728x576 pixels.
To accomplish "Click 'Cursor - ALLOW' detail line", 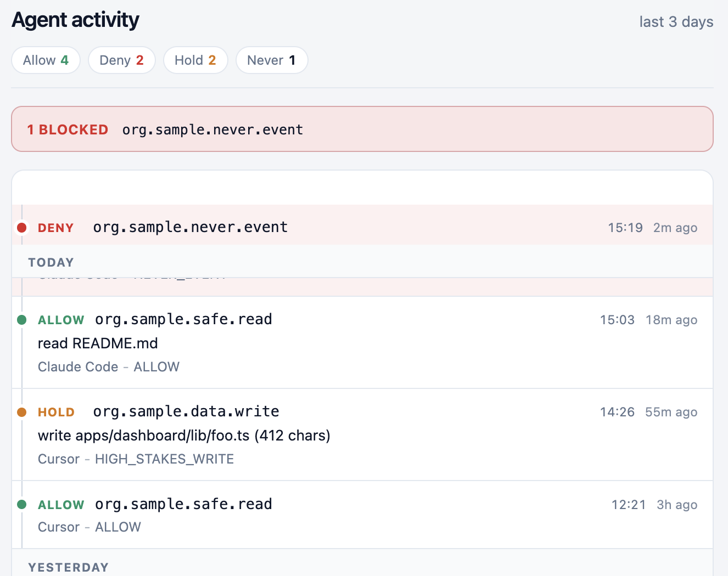I will [x=89, y=527].
